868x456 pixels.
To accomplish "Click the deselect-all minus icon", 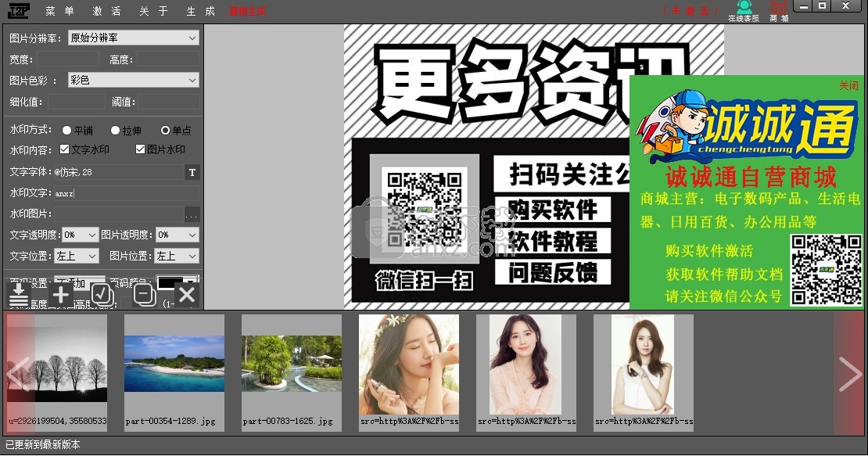I will [145, 294].
